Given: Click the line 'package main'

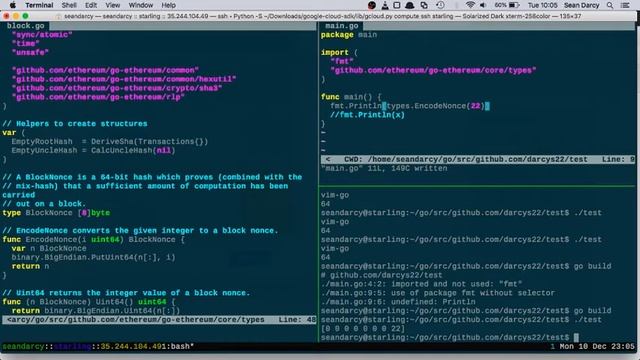Looking at the screenshot, I should point(349,35).
